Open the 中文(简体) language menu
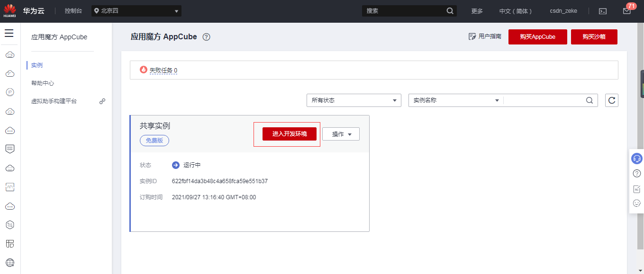This screenshot has width=644, height=274. point(517,11)
